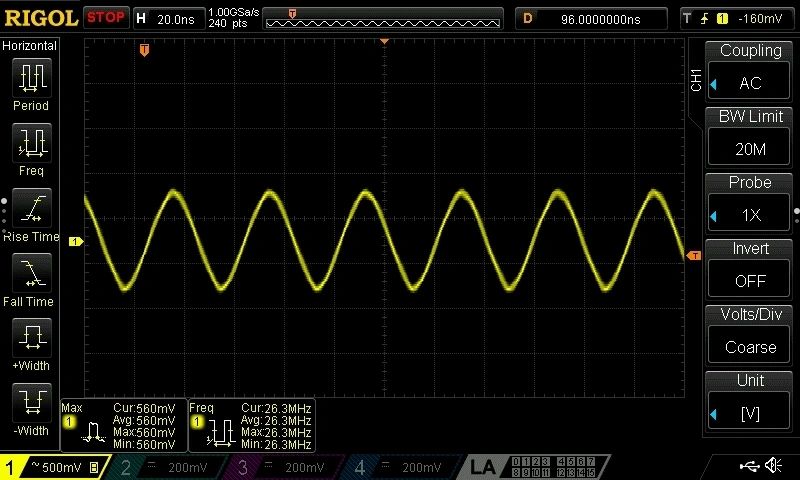Select the Fall Time measurement icon
Viewport: 800px width, 480px height.
pyautogui.click(x=32, y=272)
